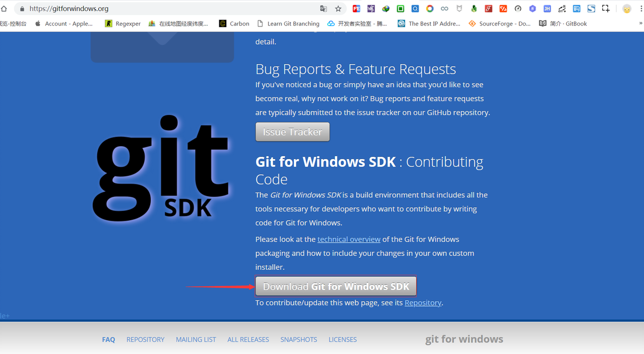Go to REPOSITORY in footer navigation

click(x=145, y=339)
